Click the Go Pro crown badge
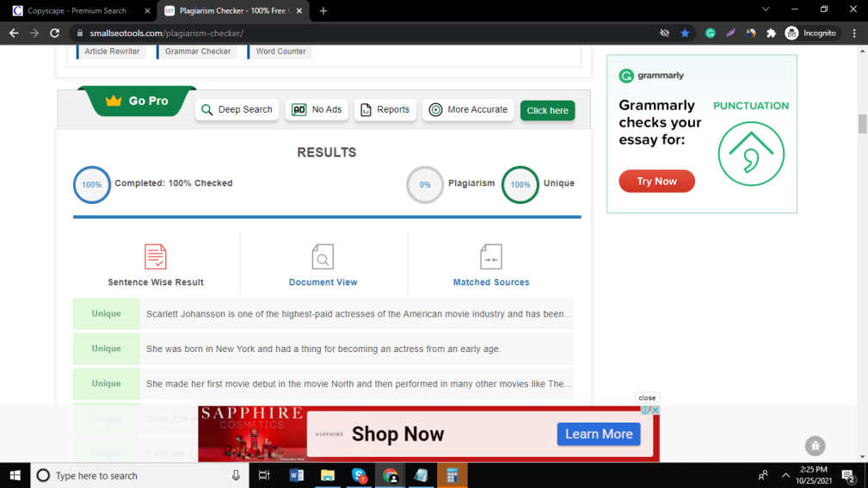868x488 pixels. pyautogui.click(x=137, y=101)
